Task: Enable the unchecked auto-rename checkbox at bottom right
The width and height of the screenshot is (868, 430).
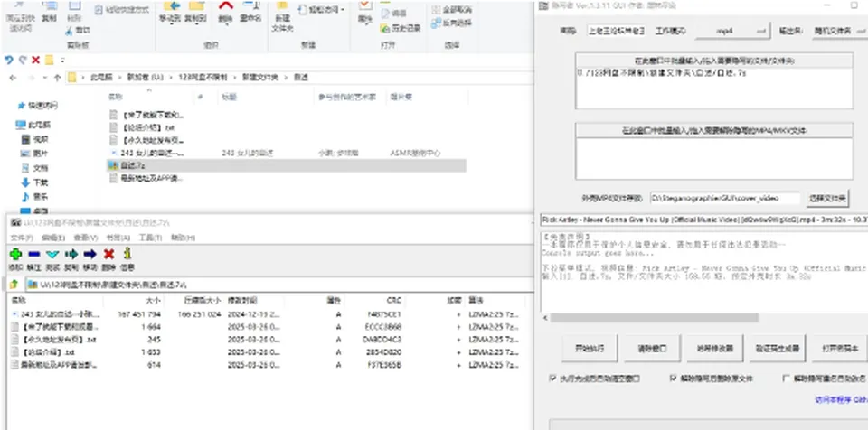Action: click(786, 379)
